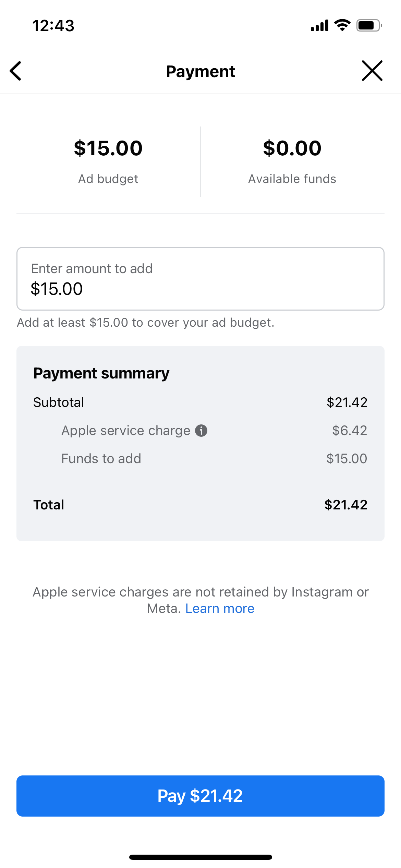401x868 pixels.
Task: Go back using the left chevron arrow
Action: point(16,71)
